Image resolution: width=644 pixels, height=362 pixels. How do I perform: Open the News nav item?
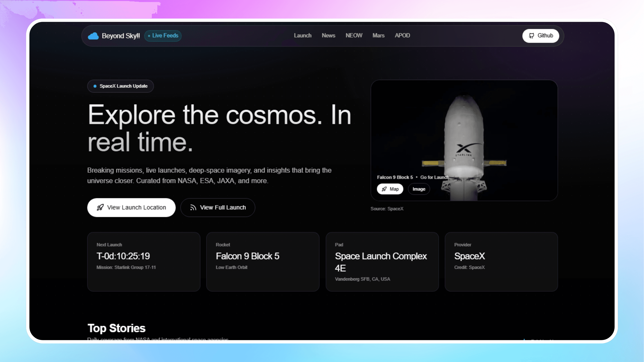point(328,36)
